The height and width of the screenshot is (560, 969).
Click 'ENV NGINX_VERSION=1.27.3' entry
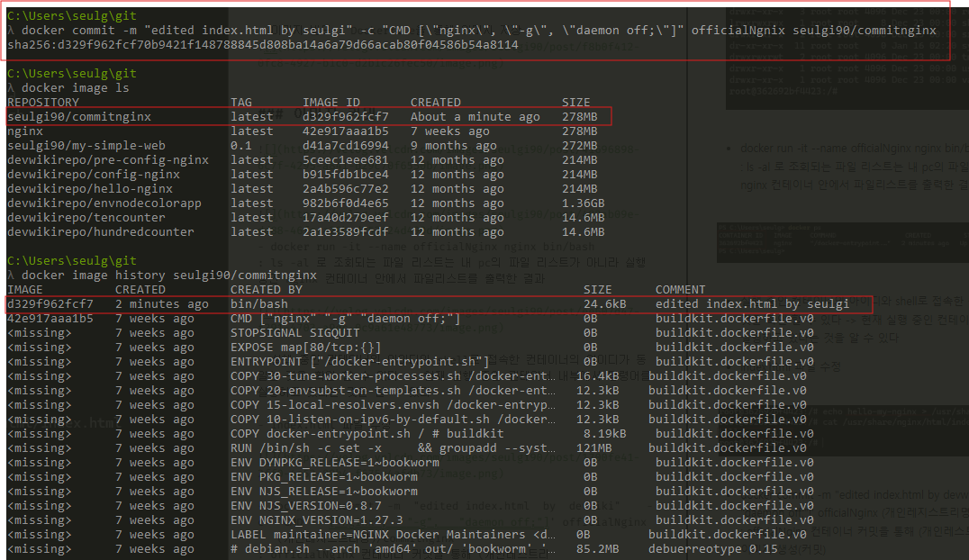(317, 520)
